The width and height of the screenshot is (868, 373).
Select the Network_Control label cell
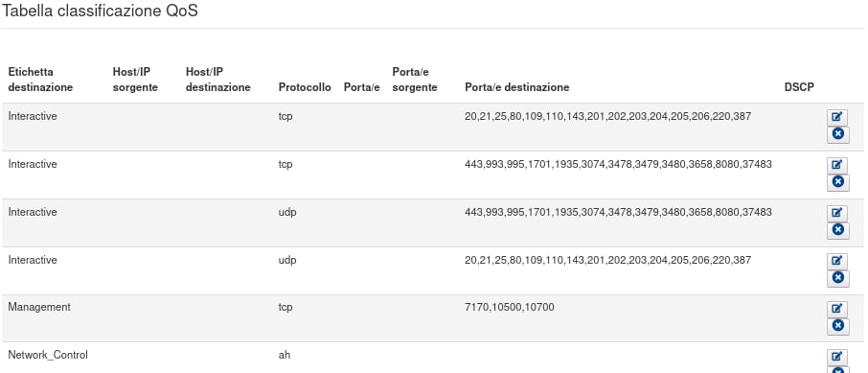coord(48,355)
